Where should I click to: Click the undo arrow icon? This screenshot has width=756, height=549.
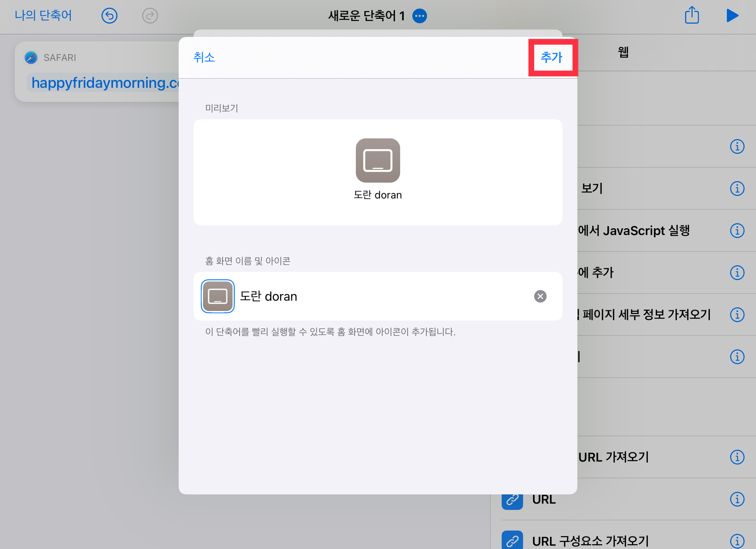click(x=109, y=16)
